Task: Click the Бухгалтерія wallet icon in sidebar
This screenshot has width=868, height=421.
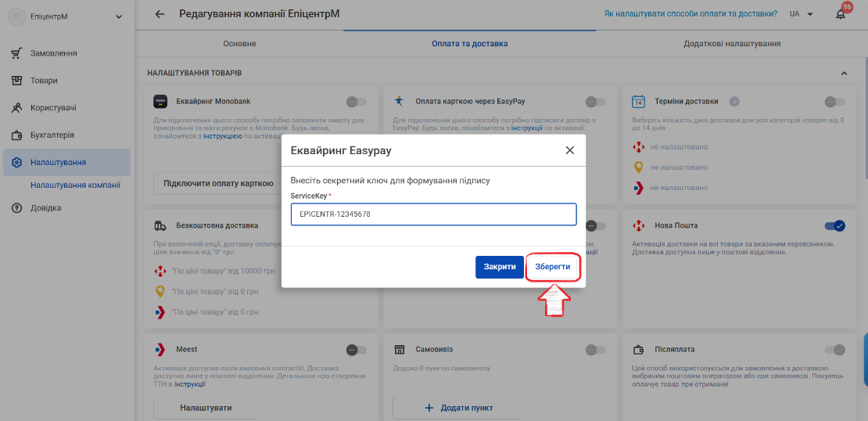Action: 16,135
